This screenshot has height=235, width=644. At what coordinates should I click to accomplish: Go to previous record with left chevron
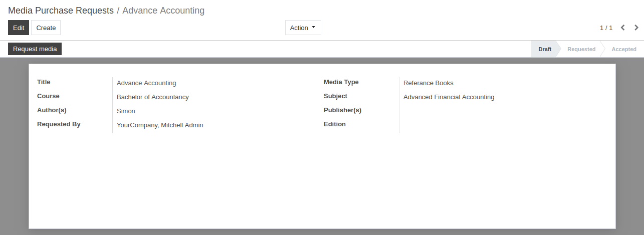(622, 28)
